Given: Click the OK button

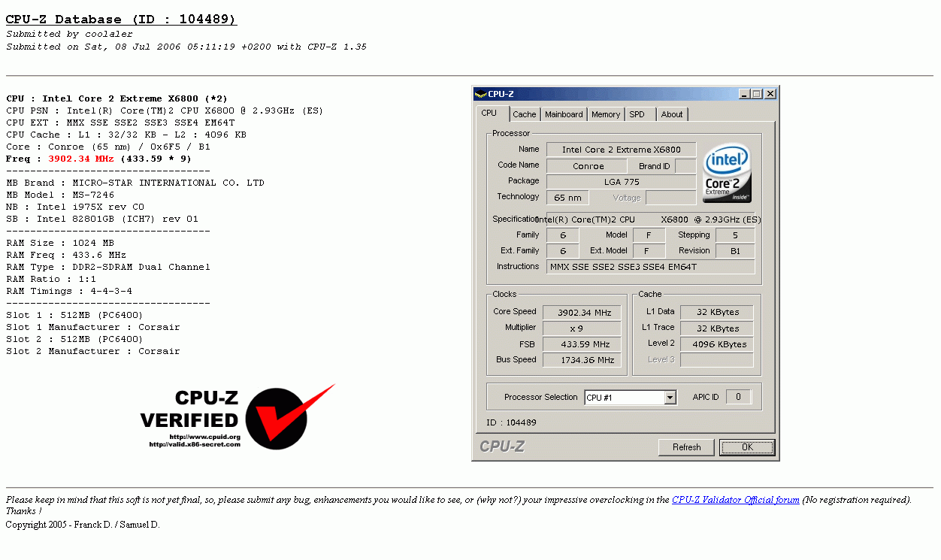Looking at the screenshot, I should tap(747, 447).
